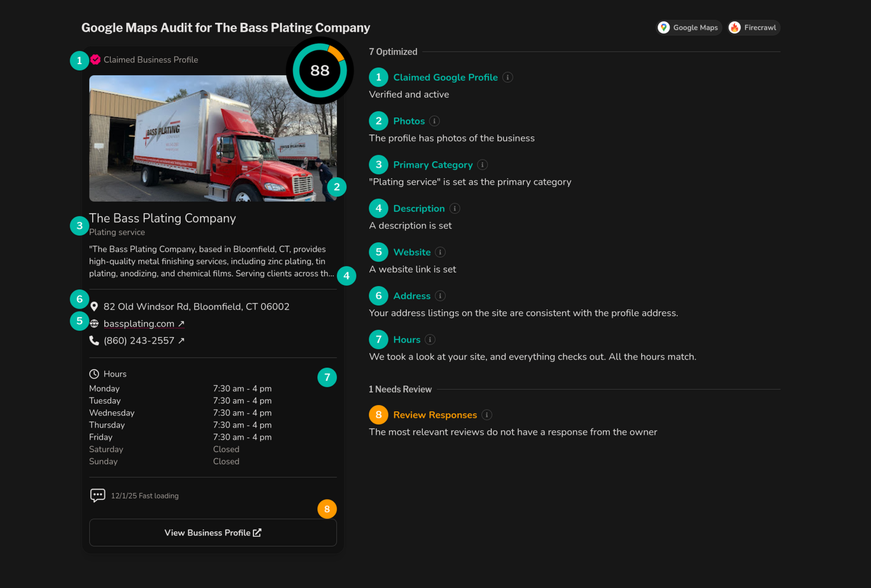Open the Review Responses info tooltip
Viewport: 871px width, 588px height.
click(x=486, y=415)
